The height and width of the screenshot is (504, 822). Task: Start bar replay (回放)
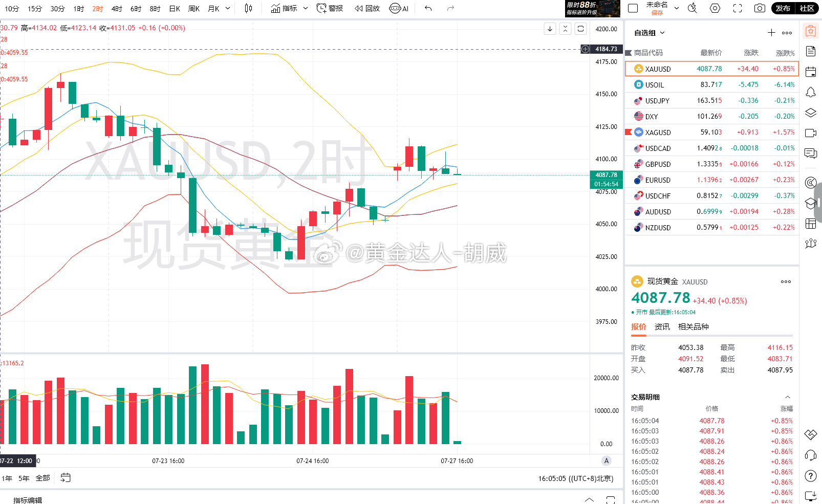tap(367, 8)
